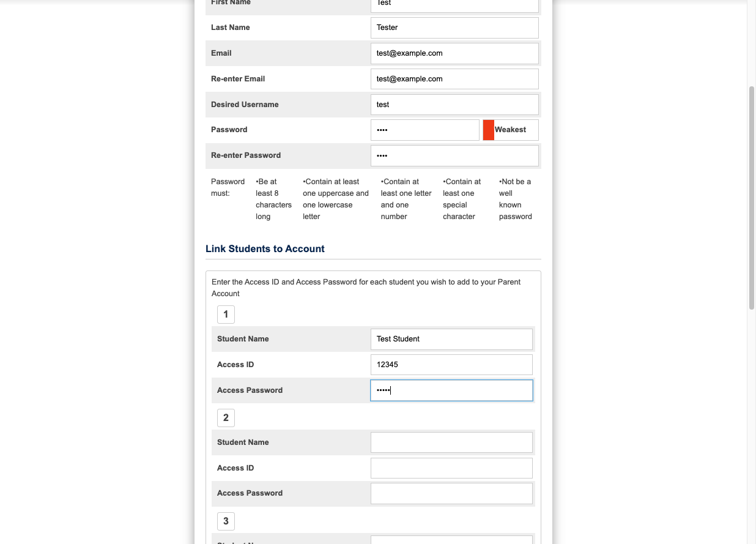Click the 'Password must:' label
The height and width of the screenshot is (544, 756).
[x=228, y=187]
